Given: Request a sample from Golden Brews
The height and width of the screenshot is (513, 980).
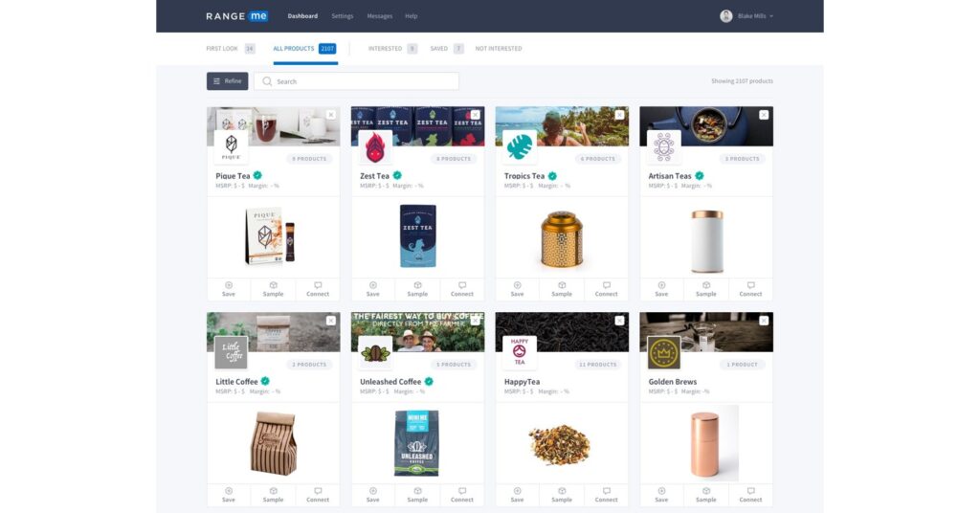Looking at the screenshot, I should (x=706, y=495).
